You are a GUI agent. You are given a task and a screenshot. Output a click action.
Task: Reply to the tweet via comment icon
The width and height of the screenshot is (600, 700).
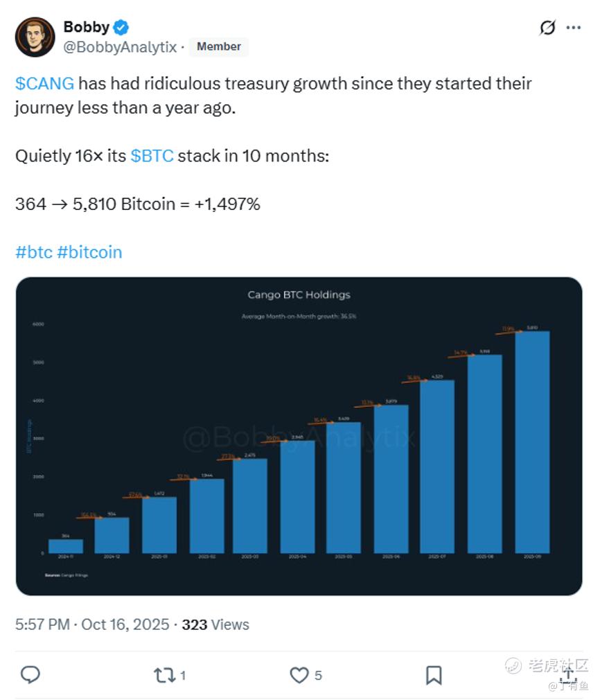pos(30,674)
